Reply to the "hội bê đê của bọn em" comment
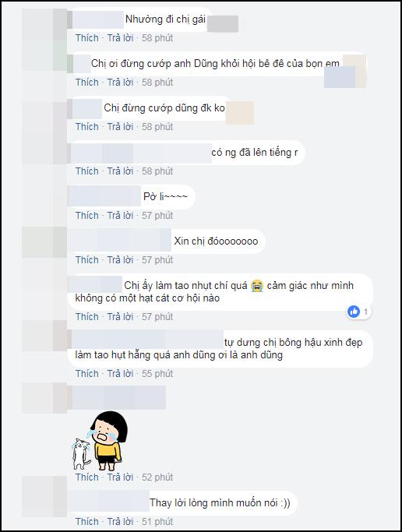 [x=121, y=83]
